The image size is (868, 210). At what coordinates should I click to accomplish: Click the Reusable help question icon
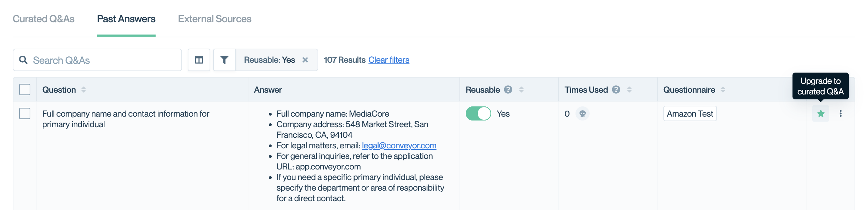(x=508, y=90)
